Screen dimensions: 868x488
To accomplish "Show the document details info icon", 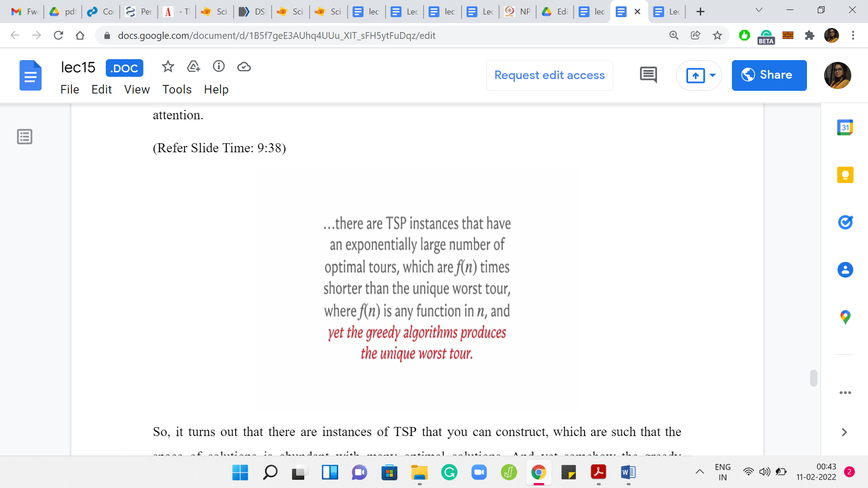I will tap(219, 67).
